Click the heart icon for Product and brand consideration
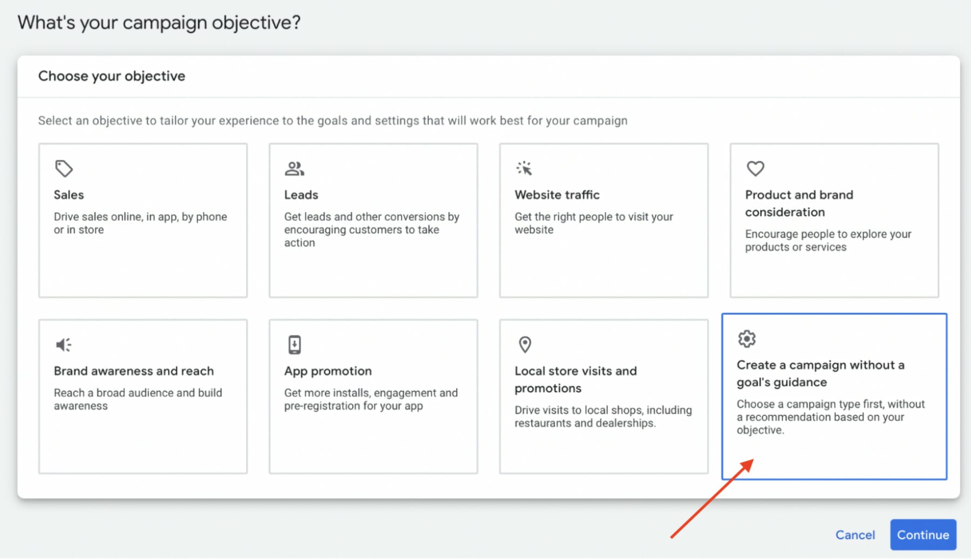 coord(755,168)
